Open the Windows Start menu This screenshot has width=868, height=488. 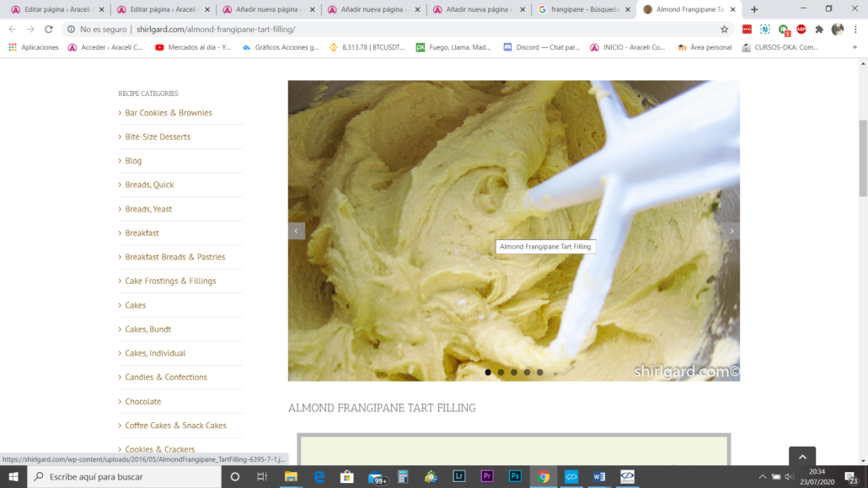[13, 476]
